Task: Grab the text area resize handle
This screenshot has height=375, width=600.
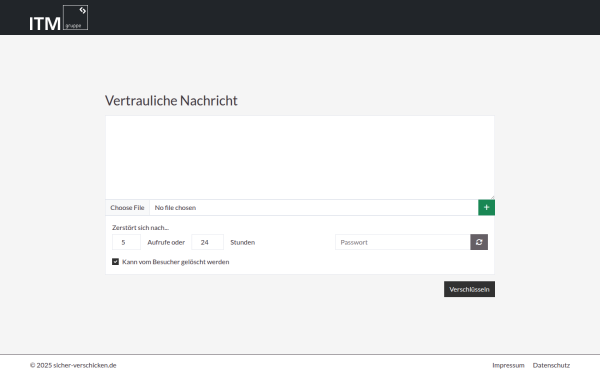Action: 492,197
